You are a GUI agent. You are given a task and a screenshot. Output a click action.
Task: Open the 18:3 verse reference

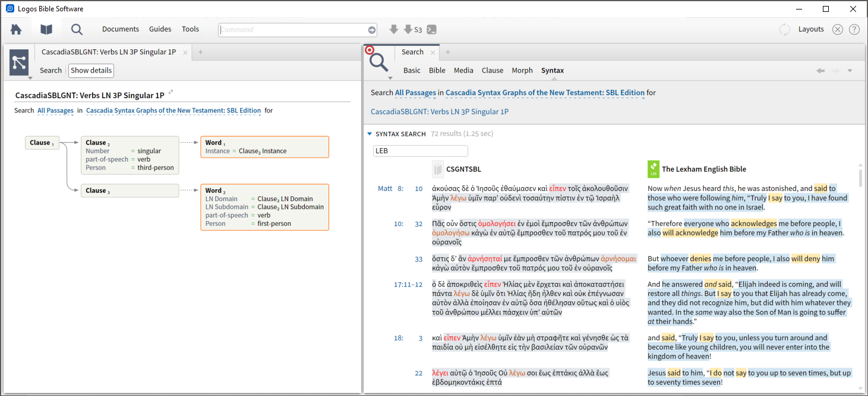coord(408,338)
